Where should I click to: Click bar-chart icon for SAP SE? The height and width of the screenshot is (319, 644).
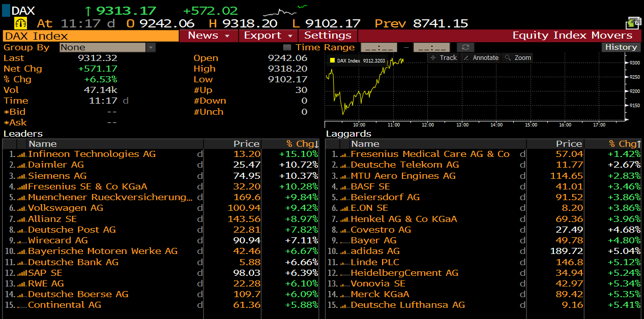(22, 273)
